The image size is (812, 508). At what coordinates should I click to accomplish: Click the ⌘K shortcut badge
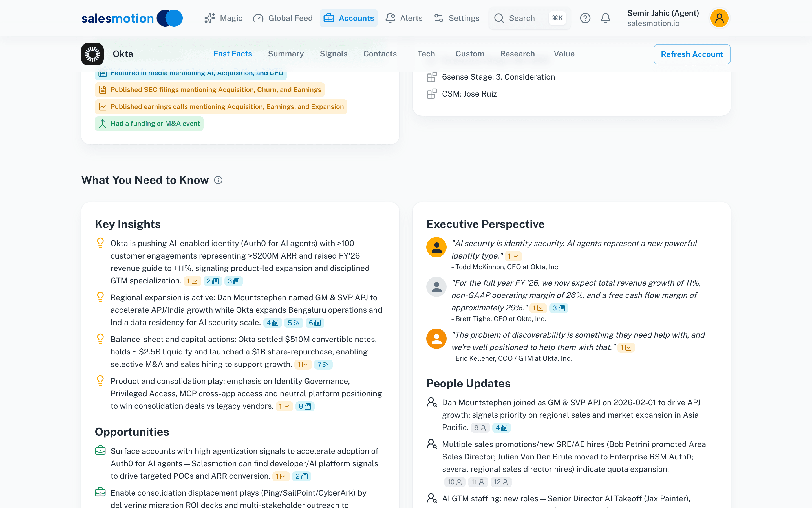(x=557, y=18)
